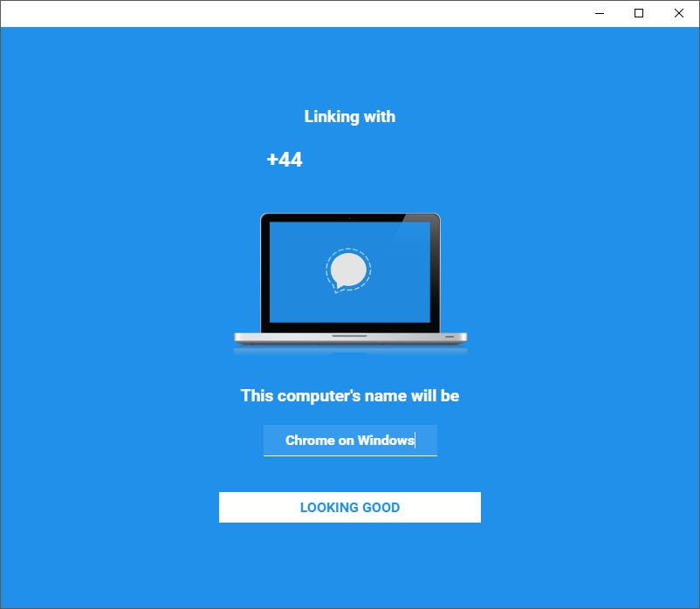Close the Signal linking window
Screen dimensions: 700x609
pyautogui.click(x=678, y=13)
